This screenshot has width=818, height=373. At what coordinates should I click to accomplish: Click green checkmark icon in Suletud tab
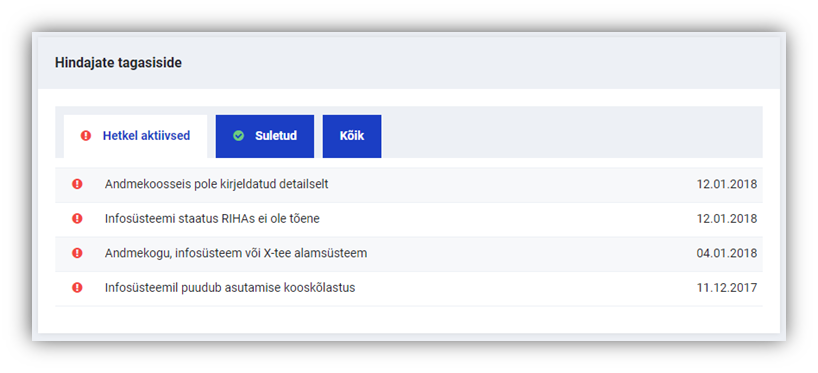[238, 136]
